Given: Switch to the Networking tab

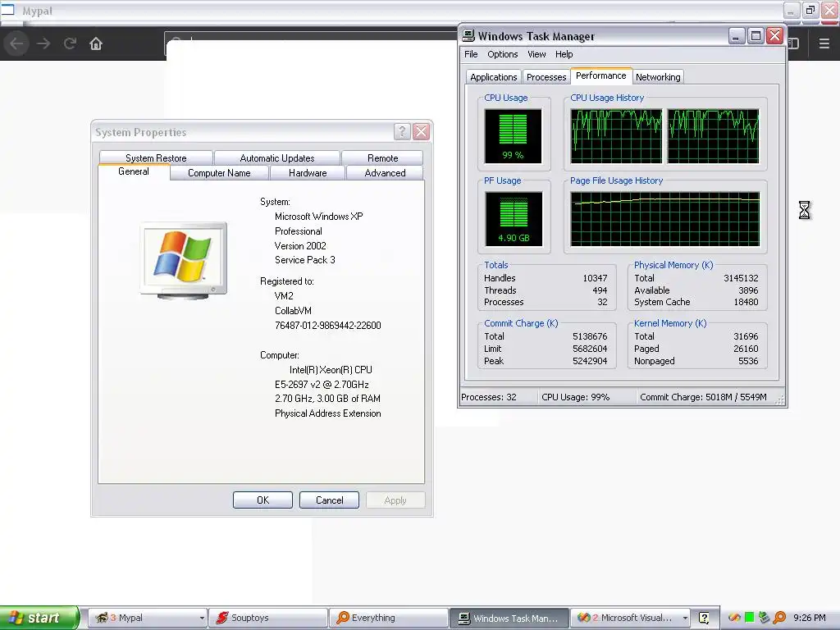Looking at the screenshot, I should tap(658, 77).
